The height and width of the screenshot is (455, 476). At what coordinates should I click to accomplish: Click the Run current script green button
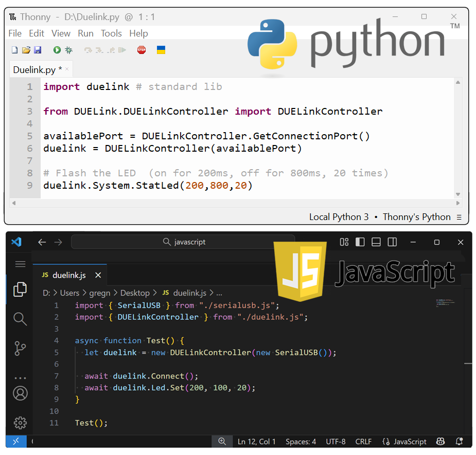tap(57, 50)
